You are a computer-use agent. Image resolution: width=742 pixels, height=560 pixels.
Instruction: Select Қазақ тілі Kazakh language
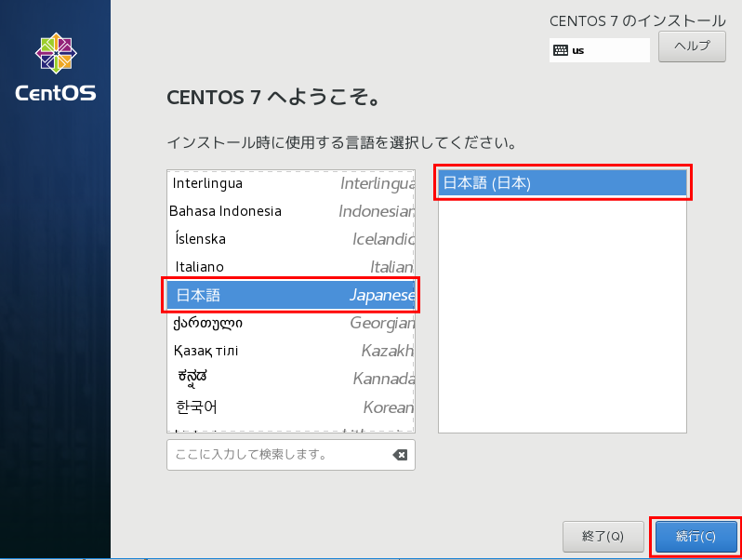click(291, 351)
